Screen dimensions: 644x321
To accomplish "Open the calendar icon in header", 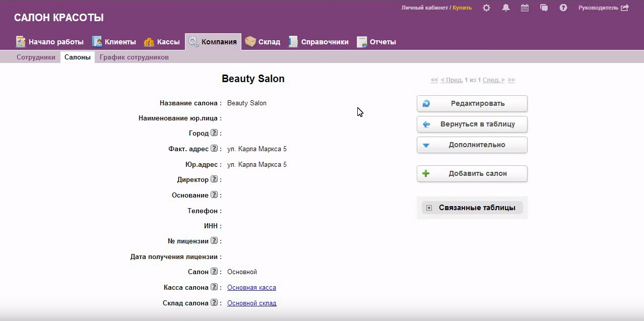I will [525, 8].
